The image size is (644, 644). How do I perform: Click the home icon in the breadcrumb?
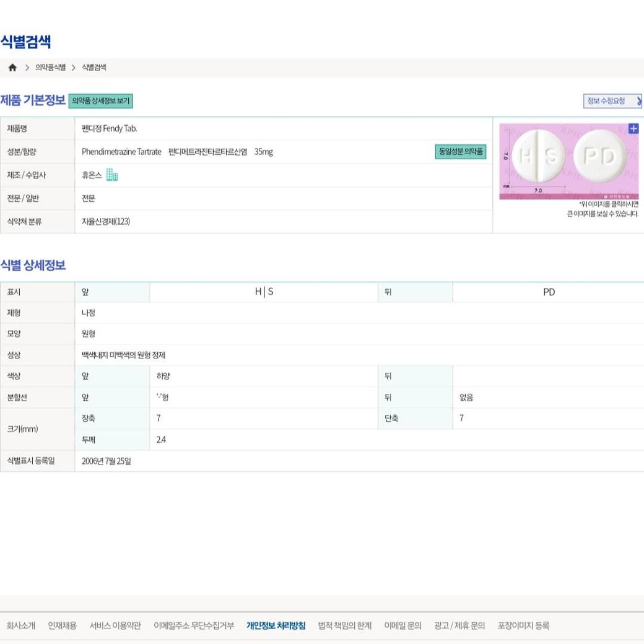12,67
